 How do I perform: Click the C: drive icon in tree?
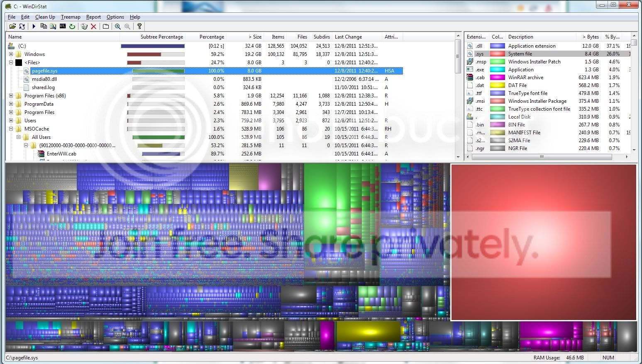[11, 46]
